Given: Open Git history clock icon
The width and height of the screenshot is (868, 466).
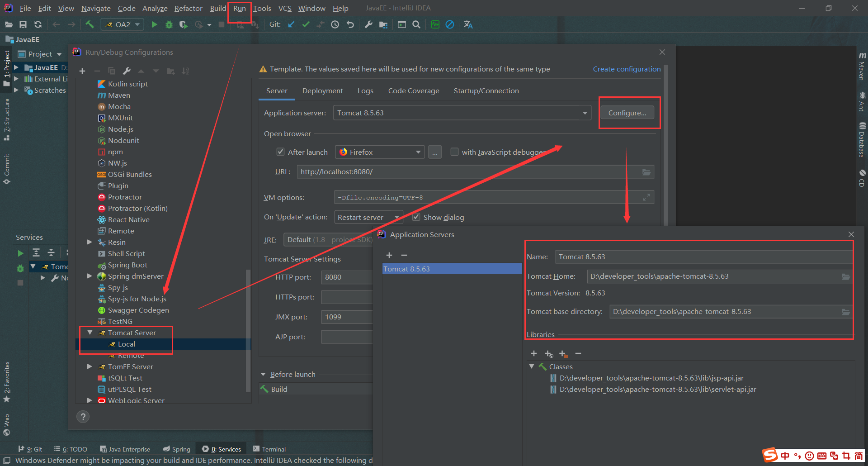Looking at the screenshot, I should coord(335,24).
